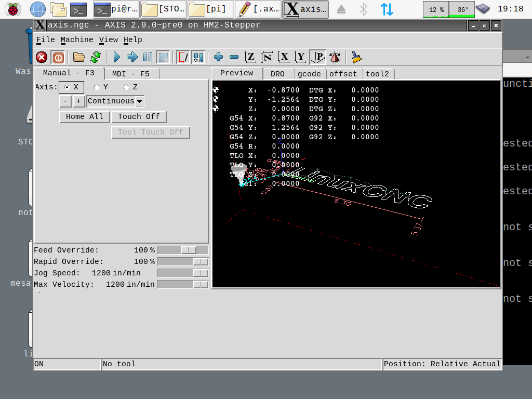Image resolution: width=532 pixels, height=399 pixels.
Task: Launch terminal from taskbar icon
Action: coord(78,9)
